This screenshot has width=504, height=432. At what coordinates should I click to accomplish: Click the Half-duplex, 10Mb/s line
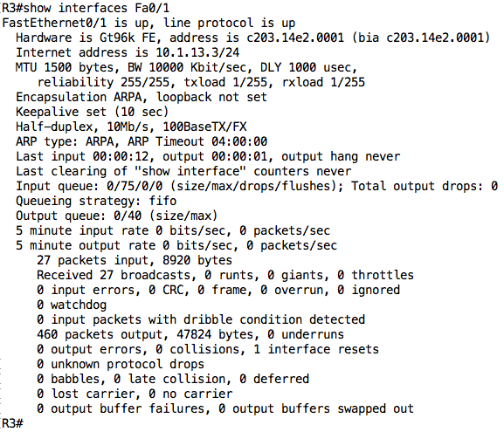tap(131, 127)
